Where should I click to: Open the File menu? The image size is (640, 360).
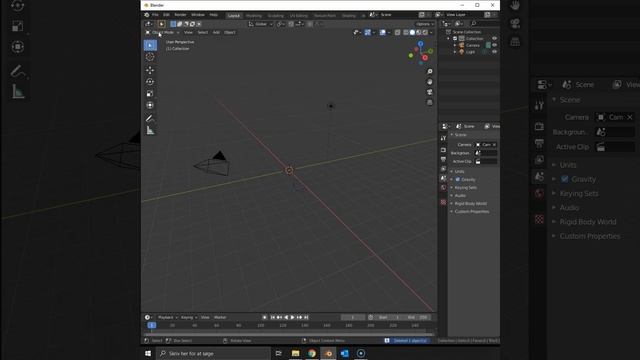[x=155, y=15]
